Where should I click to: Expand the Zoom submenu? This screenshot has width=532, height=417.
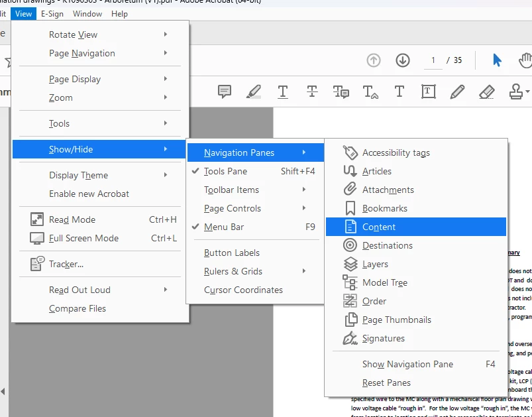click(100, 97)
